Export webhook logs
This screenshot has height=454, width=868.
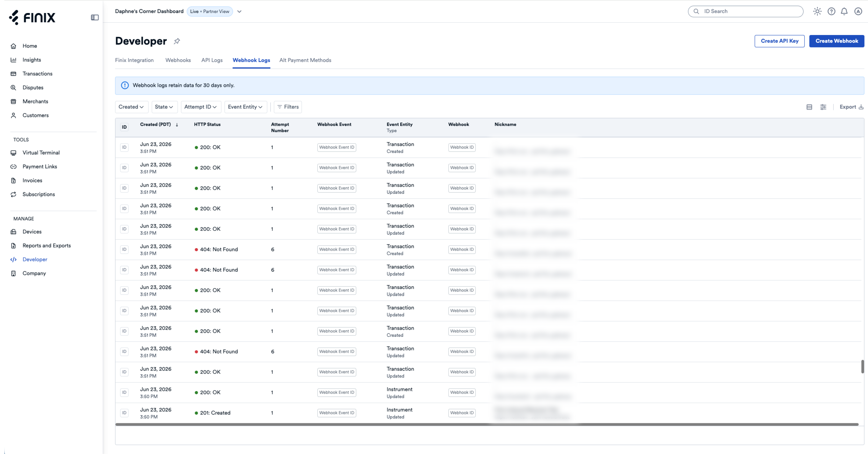tap(851, 107)
